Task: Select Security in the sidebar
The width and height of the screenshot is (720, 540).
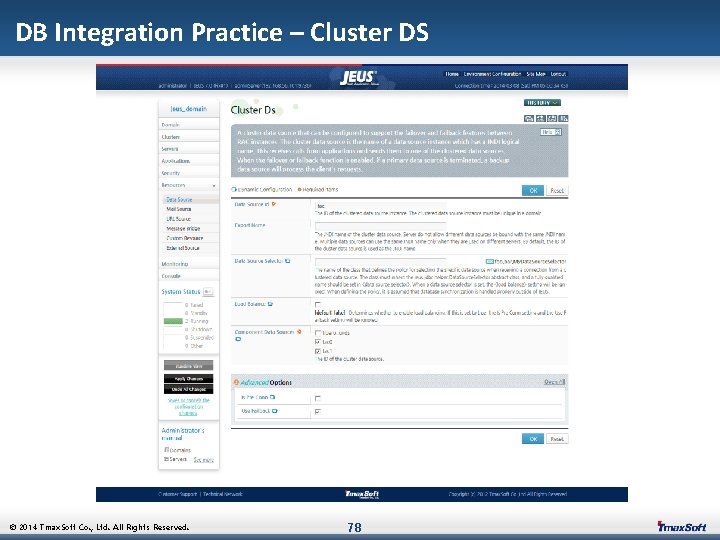Action: (x=189, y=173)
